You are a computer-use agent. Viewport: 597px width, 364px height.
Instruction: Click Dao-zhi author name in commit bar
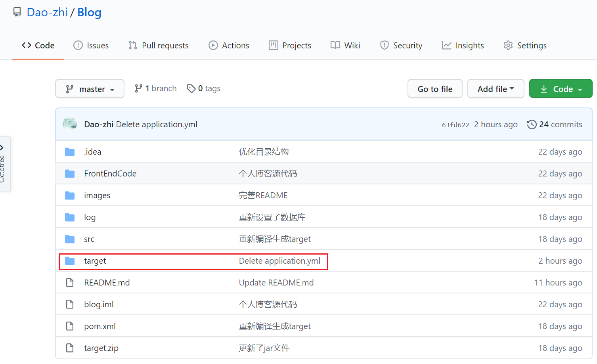pos(99,125)
